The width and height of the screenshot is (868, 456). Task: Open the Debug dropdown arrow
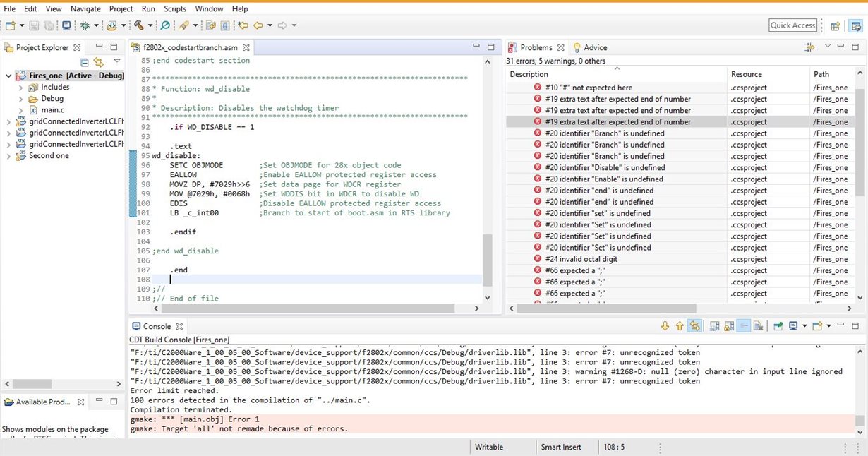pos(96,26)
